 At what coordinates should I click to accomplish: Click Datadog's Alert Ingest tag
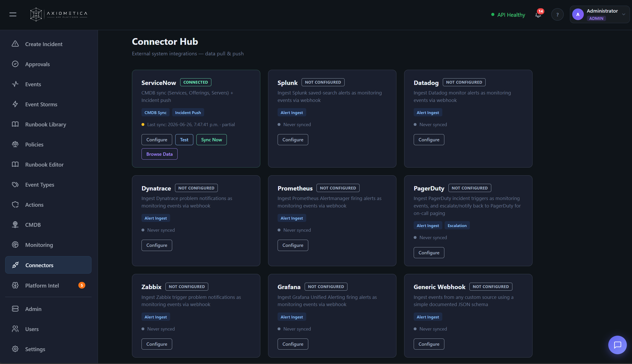(428, 112)
